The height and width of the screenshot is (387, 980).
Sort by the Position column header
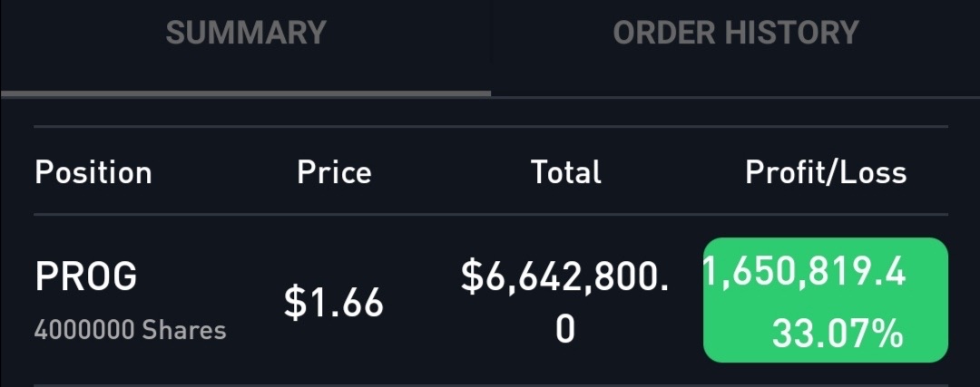(x=93, y=172)
